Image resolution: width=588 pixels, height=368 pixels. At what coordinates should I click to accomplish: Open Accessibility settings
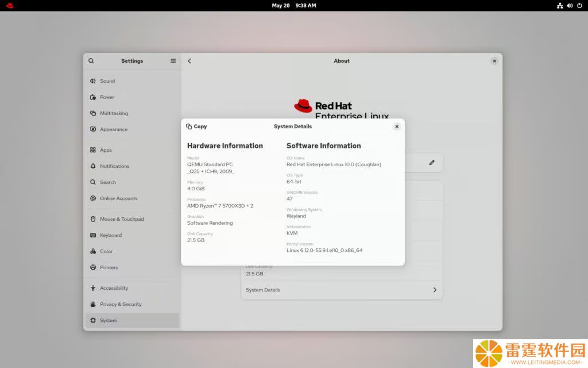tap(133, 288)
